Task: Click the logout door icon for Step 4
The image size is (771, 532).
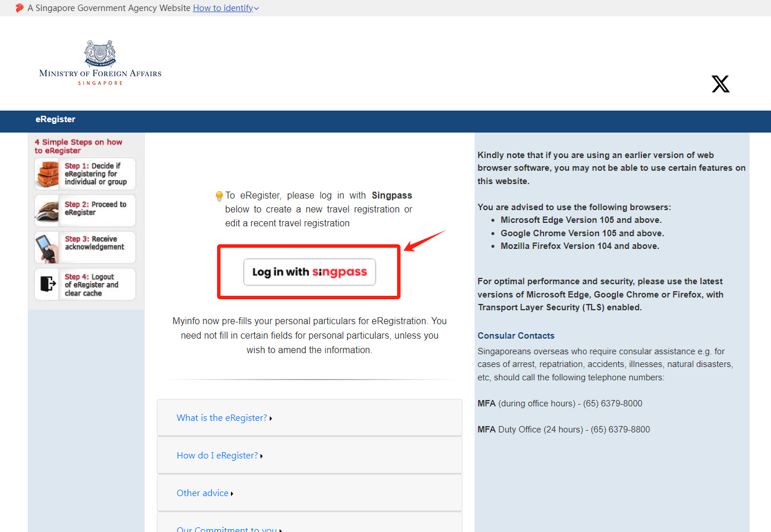Action: coord(47,284)
